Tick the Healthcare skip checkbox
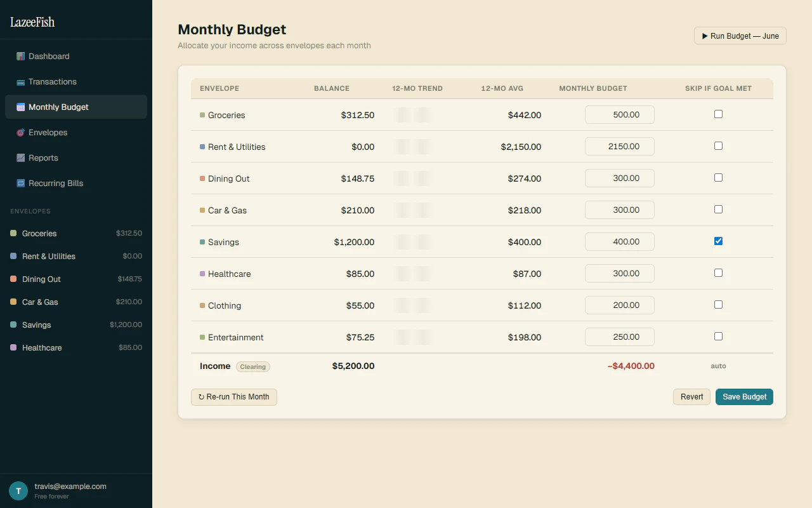812x508 pixels. [718, 273]
